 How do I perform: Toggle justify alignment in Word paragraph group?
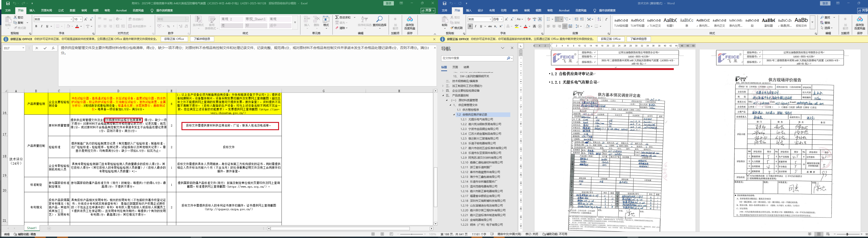(565, 26)
